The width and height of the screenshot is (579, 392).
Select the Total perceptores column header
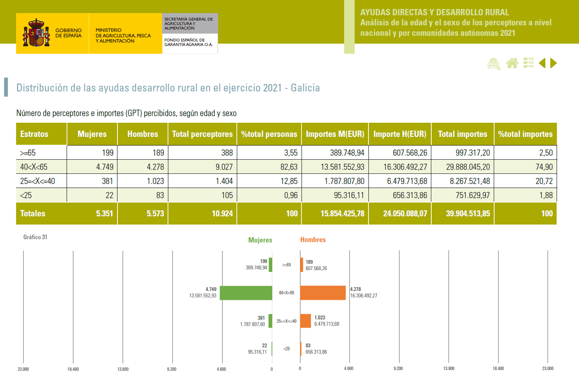click(202, 134)
